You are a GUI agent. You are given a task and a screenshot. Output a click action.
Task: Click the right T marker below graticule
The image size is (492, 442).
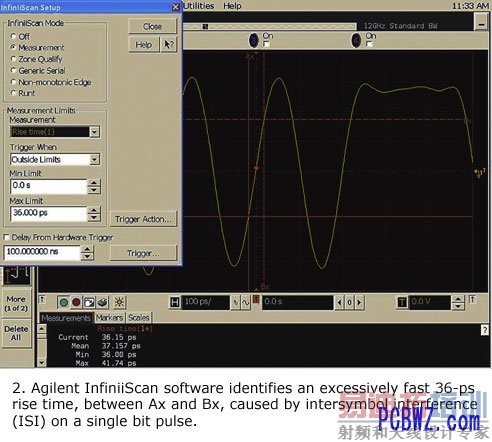(x=472, y=299)
